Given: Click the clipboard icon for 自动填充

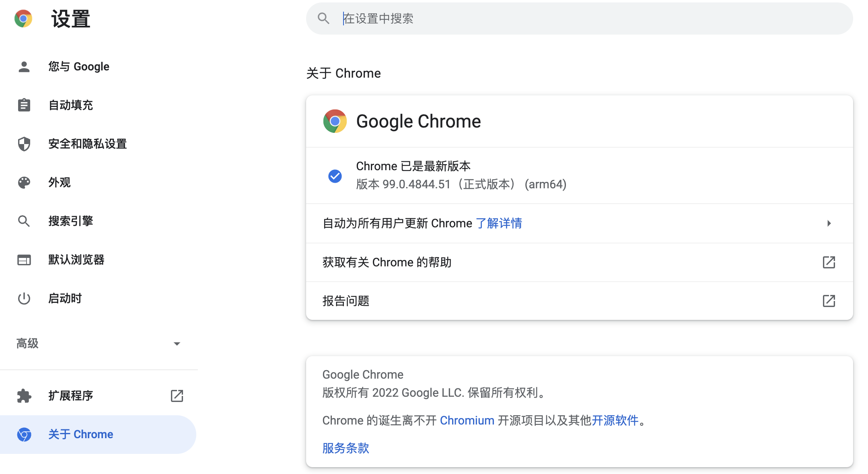Looking at the screenshot, I should pyautogui.click(x=24, y=105).
